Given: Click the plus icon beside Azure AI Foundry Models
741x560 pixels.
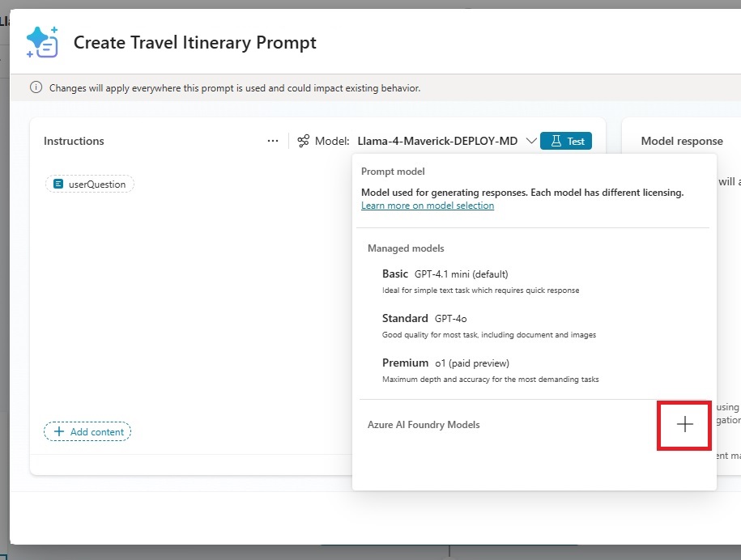Looking at the screenshot, I should pos(684,424).
